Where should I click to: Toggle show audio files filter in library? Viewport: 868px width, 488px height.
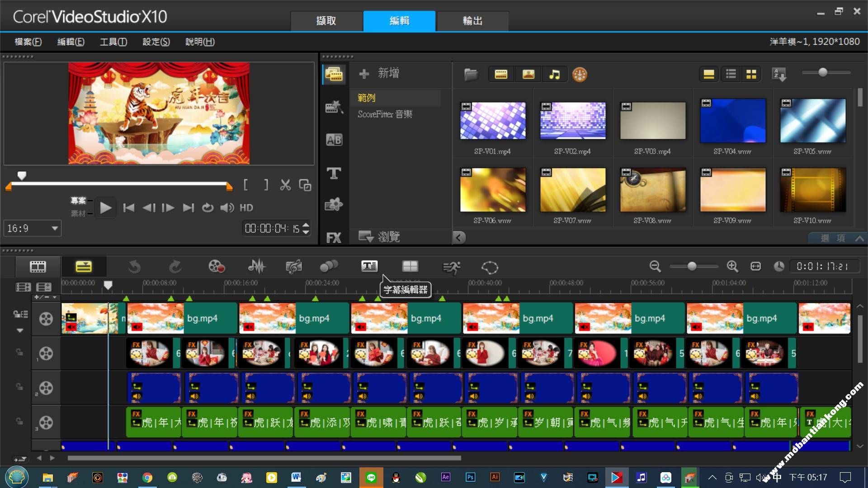[x=555, y=74]
